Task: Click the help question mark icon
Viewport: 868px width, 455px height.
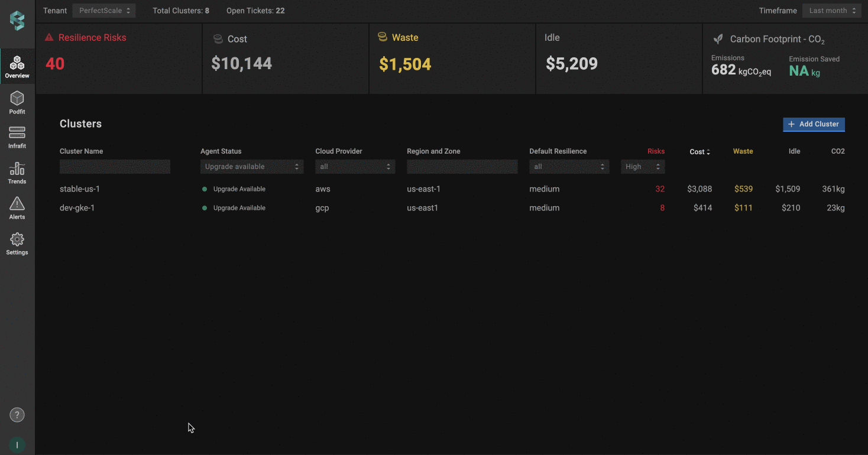Action: (x=17, y=415)
